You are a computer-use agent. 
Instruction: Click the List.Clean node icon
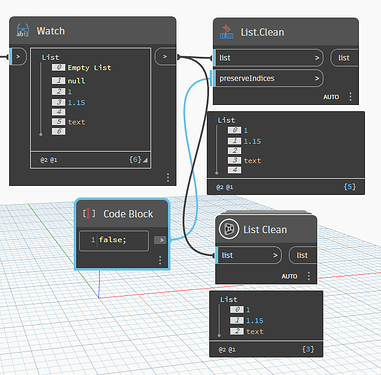(227, 32)
